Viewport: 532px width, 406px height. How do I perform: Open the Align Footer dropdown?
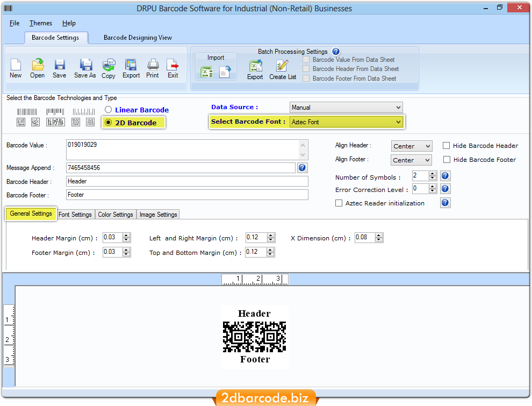coord(411,160)
